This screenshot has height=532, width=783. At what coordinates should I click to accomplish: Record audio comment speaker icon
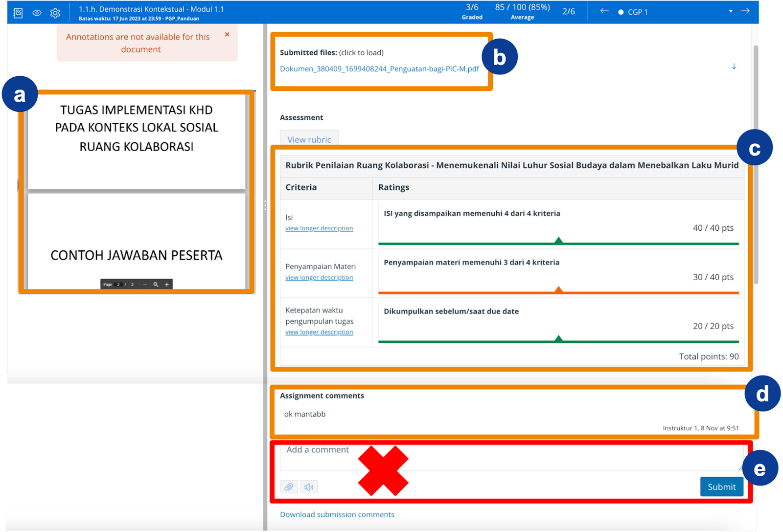(x=309, y=487)
